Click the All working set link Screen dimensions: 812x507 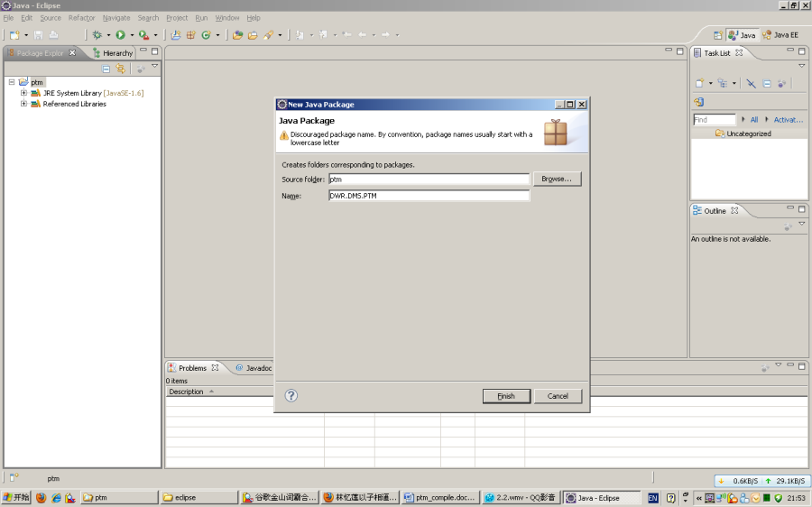point(754,120)
